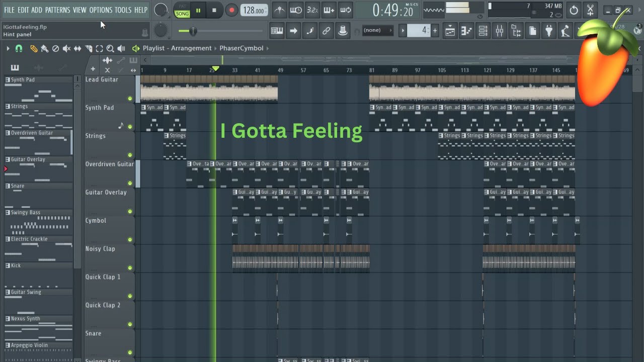Mute the Synth Pad track LED

(x=130, y=127)
